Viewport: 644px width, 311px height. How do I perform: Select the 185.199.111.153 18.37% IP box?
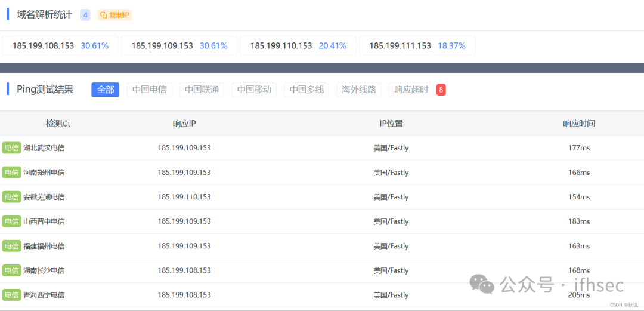417,45
